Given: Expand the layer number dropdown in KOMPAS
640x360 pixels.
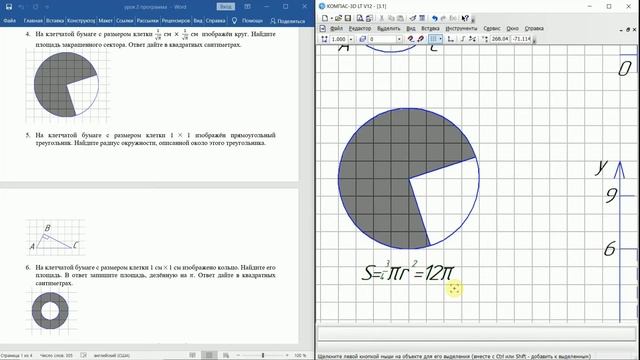Looking at the screenshot, I should point(399,39).
